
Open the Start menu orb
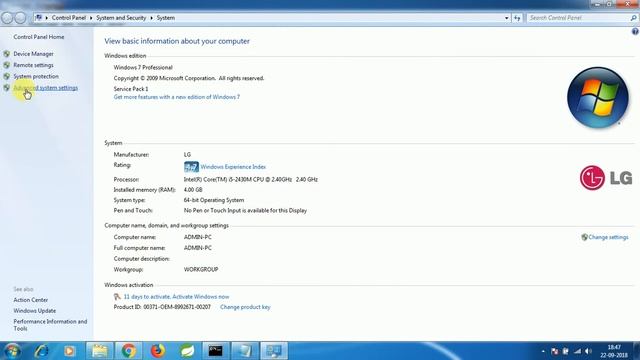click(x=12, y=351)
